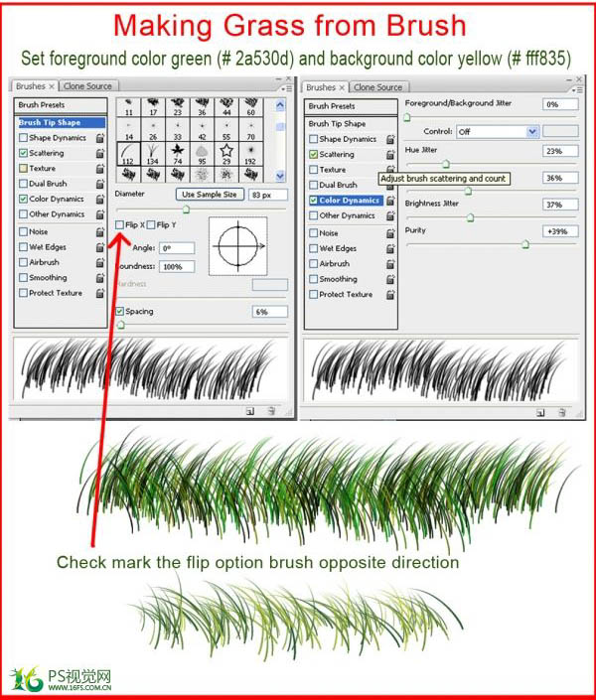Click the Brightness Jitter slider handle
Screen dimensions: 596x700
(470, 217)
